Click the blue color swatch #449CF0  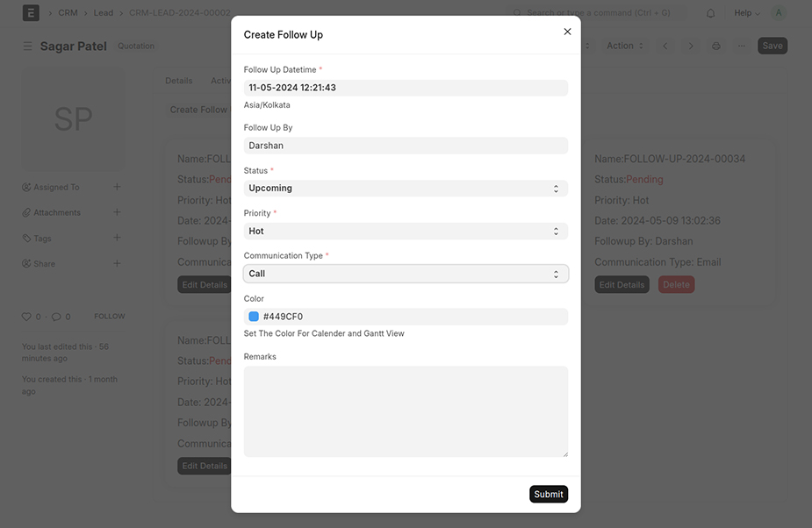[x=254, y=317]
